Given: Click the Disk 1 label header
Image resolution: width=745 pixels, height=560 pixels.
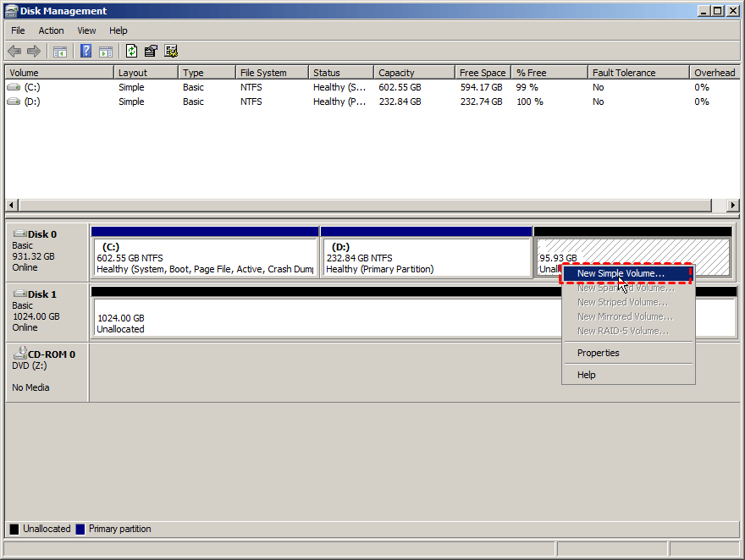Looking at the screenshot, I should coord(42,294).
